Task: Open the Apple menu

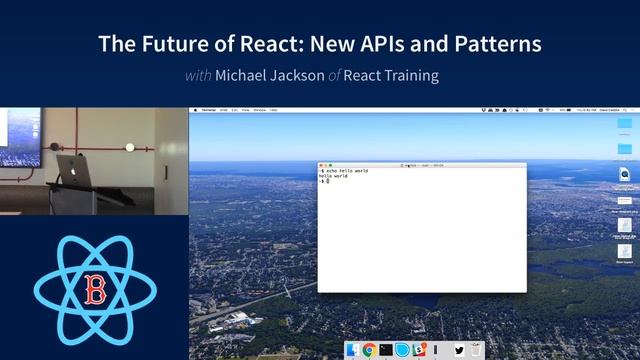Action: tap(196, 110)
